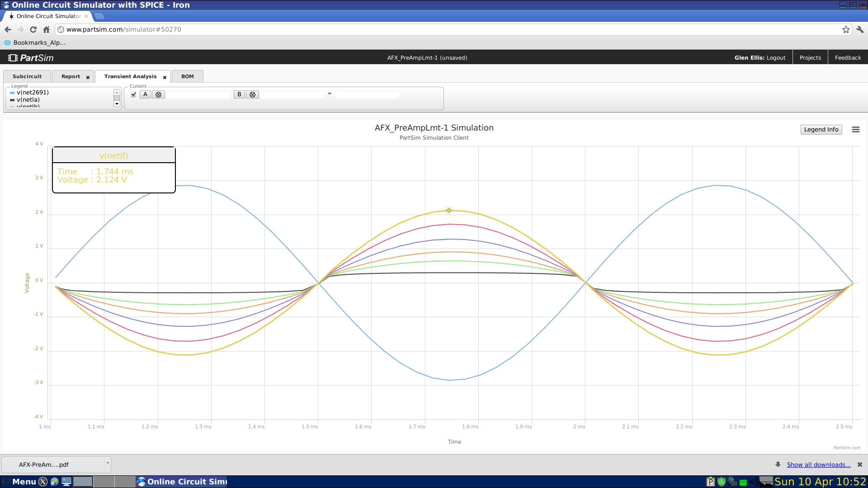The image size is (868, 488).
Task: Clear cursor A with circled X icon
Action: coord(158,94)
